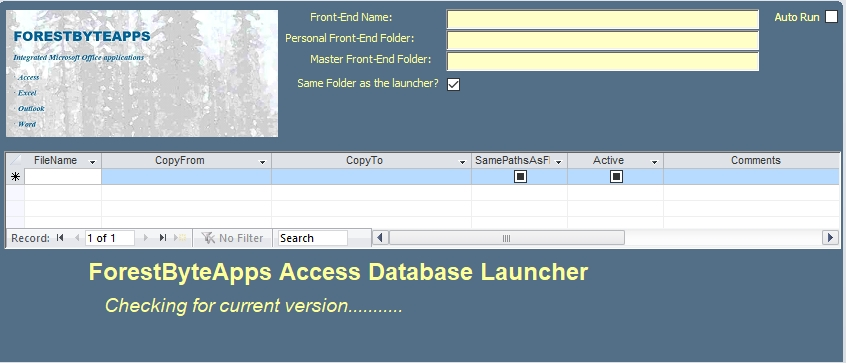Click the horizontal scrollbar thumb
Image resolution: width=846 pixels, height=363 pixels.
507,238
